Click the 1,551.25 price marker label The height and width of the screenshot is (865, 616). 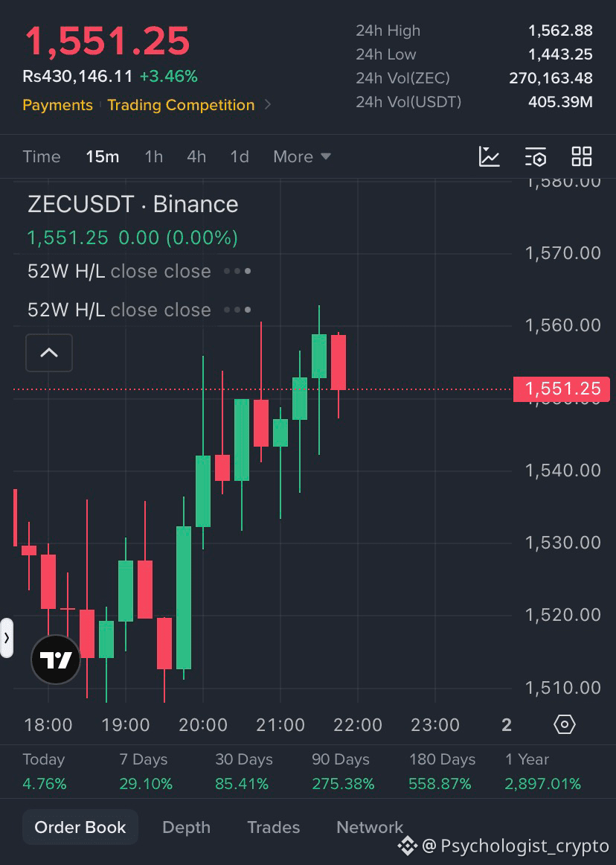[x=562, y=389]
